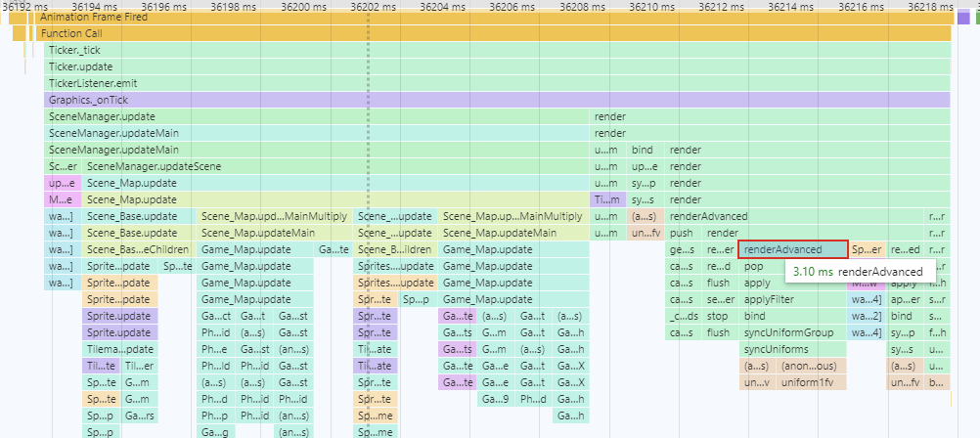This screenshot has height=438, width=980.
Task: Select the darker renderAdvanced block above pop
Action: point(792,249)
